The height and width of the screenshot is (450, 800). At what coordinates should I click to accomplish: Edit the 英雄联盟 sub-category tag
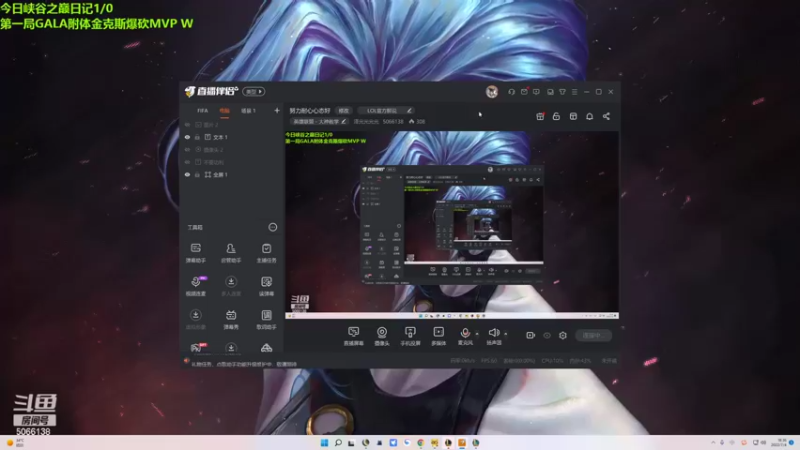(319, 121)
